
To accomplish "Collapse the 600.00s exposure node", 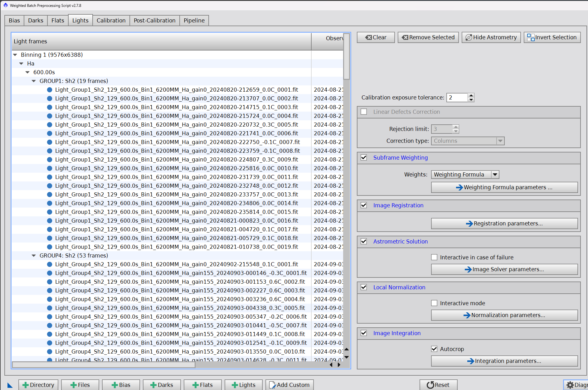I will (27, 72).
